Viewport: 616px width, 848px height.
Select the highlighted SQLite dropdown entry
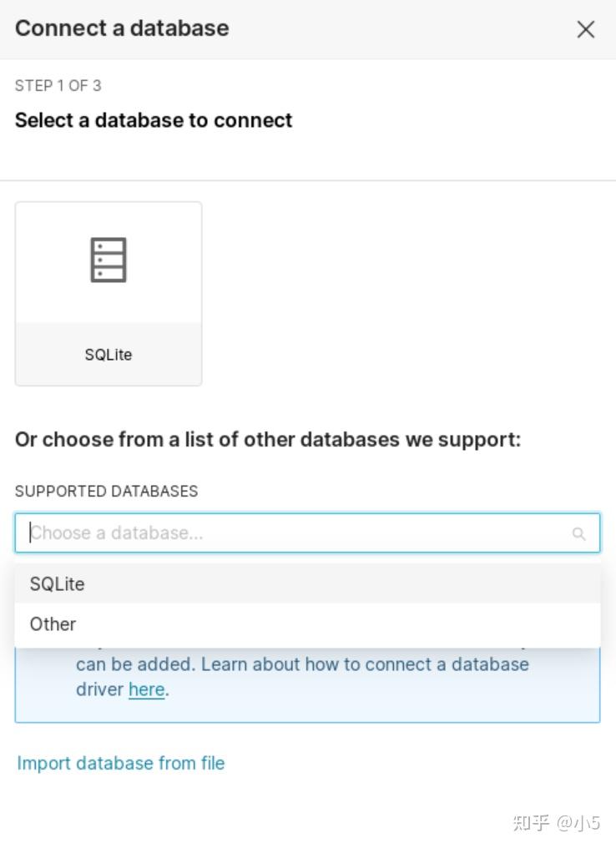pos(57,583)
